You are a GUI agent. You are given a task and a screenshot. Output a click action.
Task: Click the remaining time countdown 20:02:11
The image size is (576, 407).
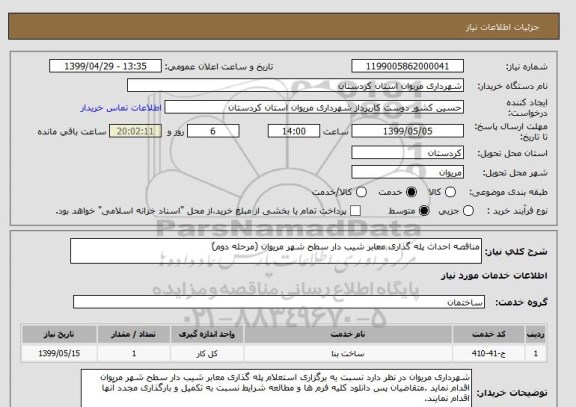pyautogui.click(x=136, y=131)
